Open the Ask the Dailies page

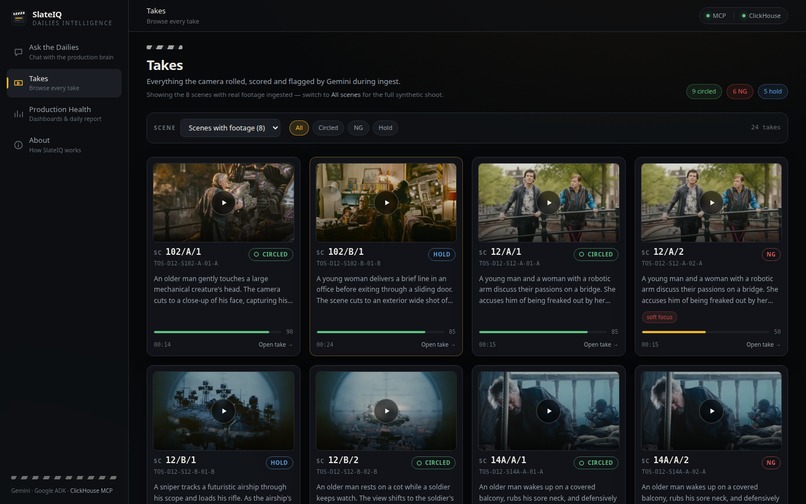64,52
